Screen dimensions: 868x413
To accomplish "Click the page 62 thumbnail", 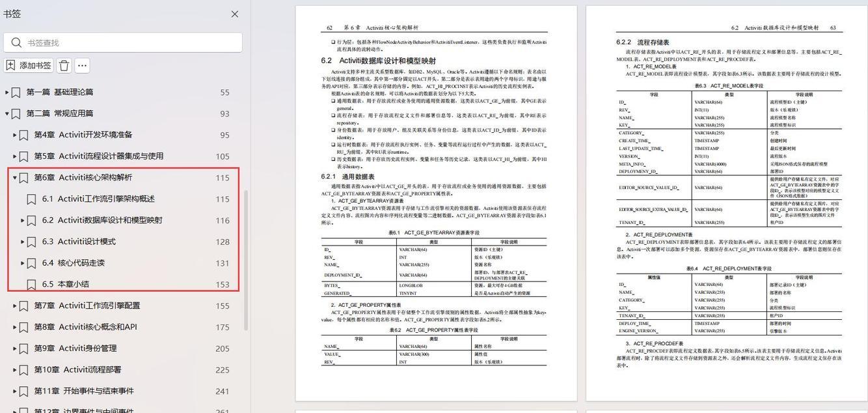I will [436, 203].
